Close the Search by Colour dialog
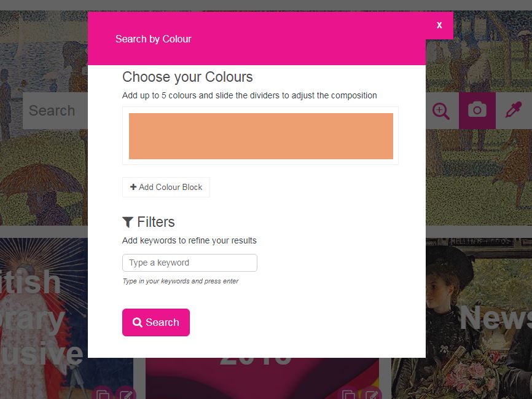Screen dimensions: 532x399 point(439,25)
